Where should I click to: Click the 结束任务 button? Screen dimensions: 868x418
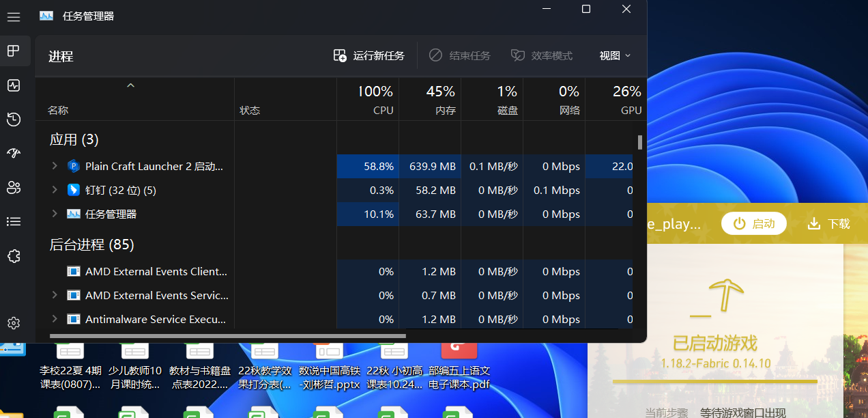[x=459, y=55]
